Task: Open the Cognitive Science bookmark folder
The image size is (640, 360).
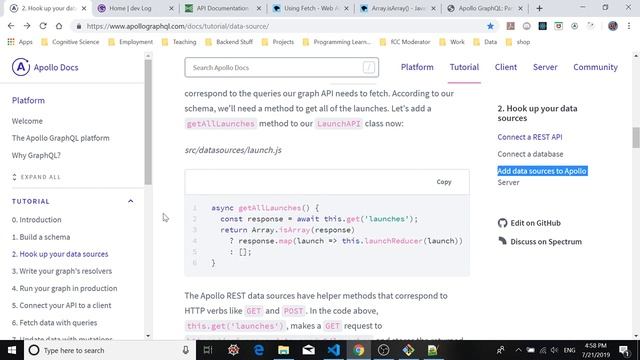Action: pos(70,42)
